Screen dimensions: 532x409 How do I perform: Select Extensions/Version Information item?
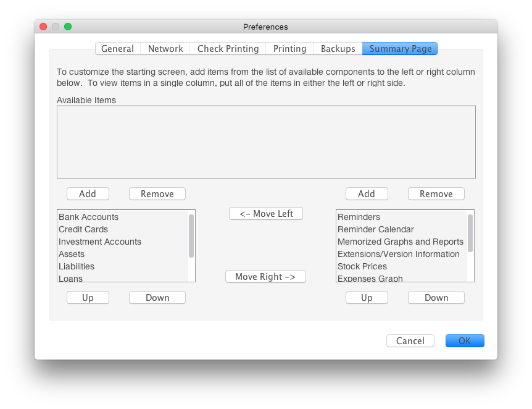402,254
